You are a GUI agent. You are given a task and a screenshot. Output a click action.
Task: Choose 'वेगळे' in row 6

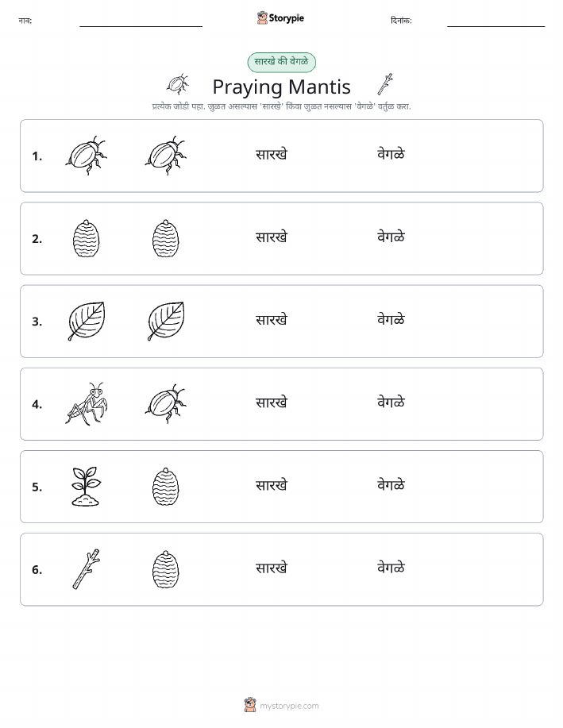point(391,568)
